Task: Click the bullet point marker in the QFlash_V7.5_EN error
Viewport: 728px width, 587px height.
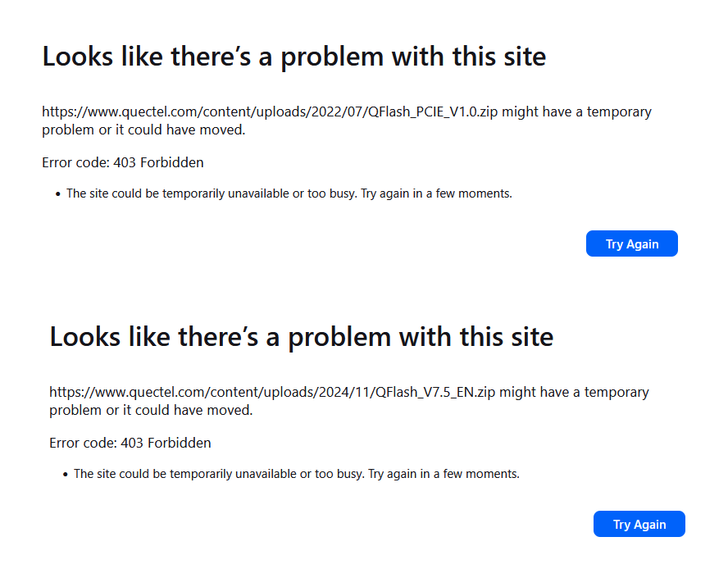Action: (x=66, y=475)
